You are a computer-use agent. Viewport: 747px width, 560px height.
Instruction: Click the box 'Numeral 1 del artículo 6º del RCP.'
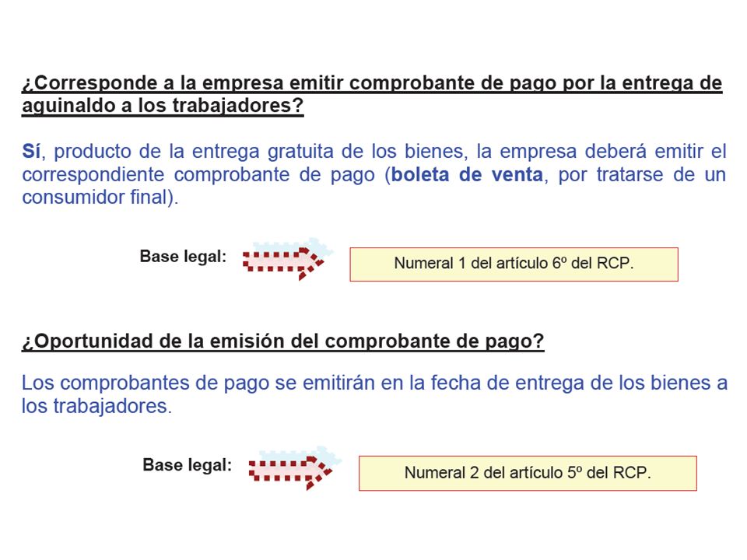tap(514, 264)
